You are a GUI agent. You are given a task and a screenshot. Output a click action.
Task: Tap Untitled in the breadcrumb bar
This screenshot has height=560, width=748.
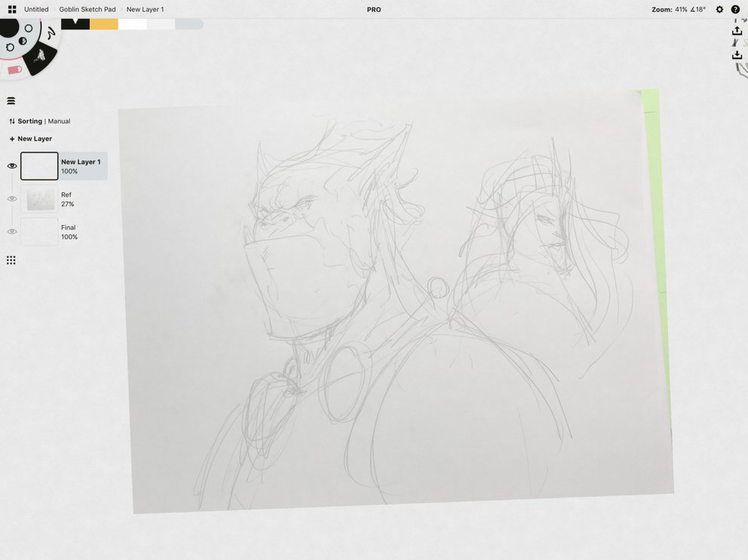(36, 9)
